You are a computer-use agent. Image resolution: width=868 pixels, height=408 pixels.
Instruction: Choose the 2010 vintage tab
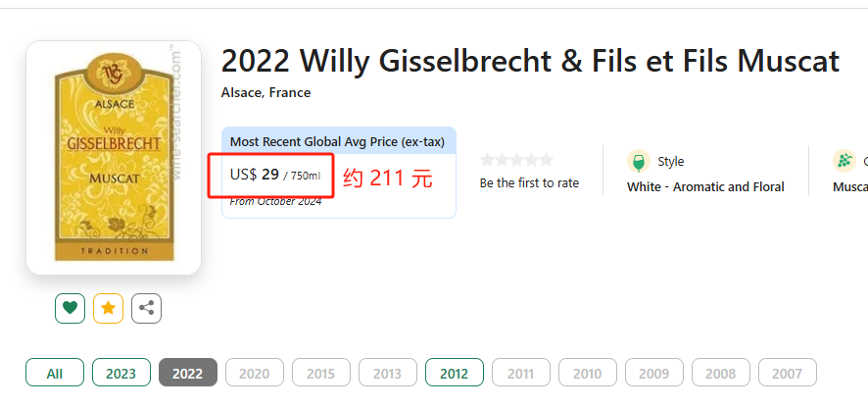pos(587,374)
